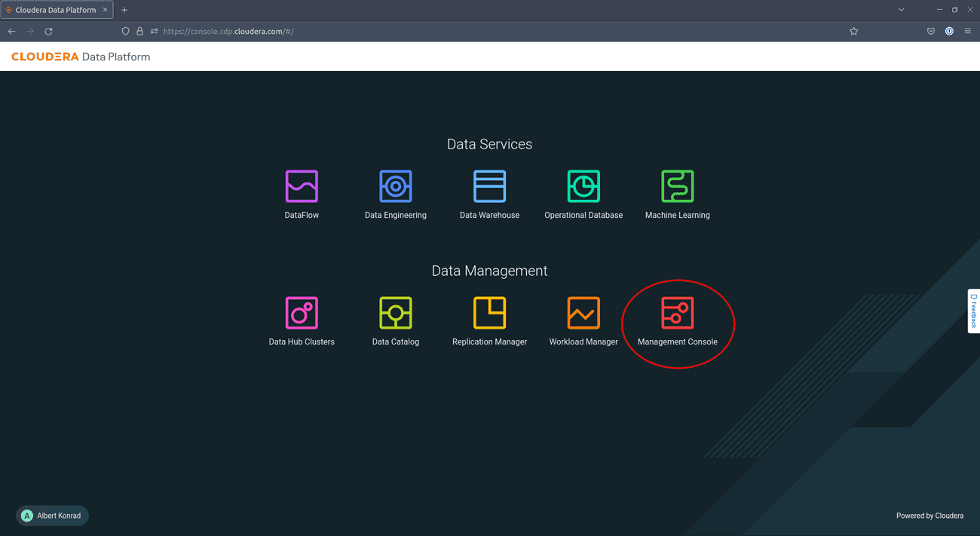
Task: Click the Data Management heading
Action: click(x=489, y=271)
